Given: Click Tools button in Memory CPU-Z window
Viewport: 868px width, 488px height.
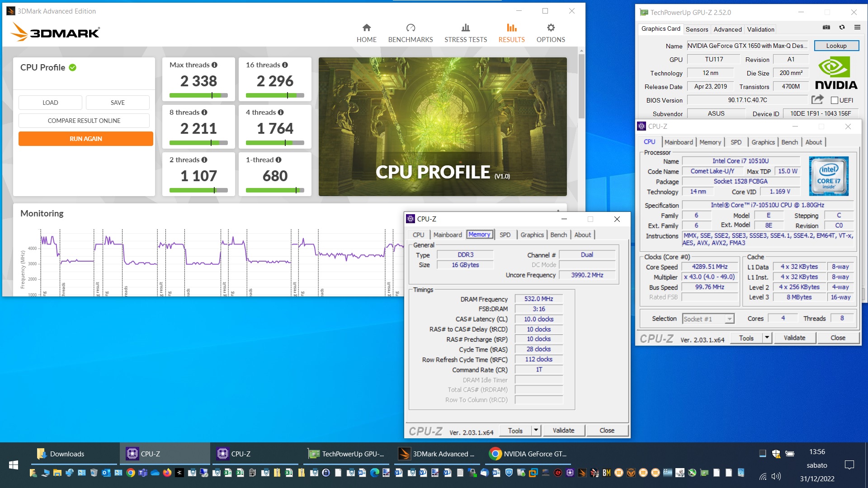Looking at the screenshot, I should tap(515, 430).
